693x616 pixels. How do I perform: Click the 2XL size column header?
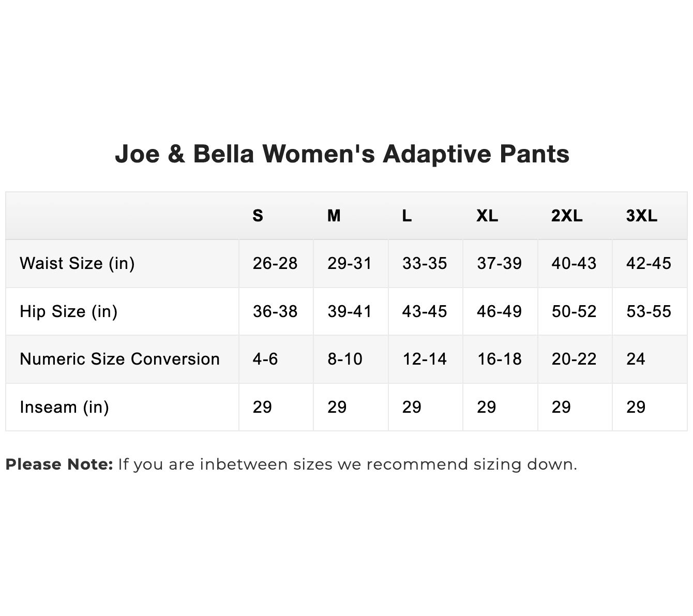(x=567, y=216)
